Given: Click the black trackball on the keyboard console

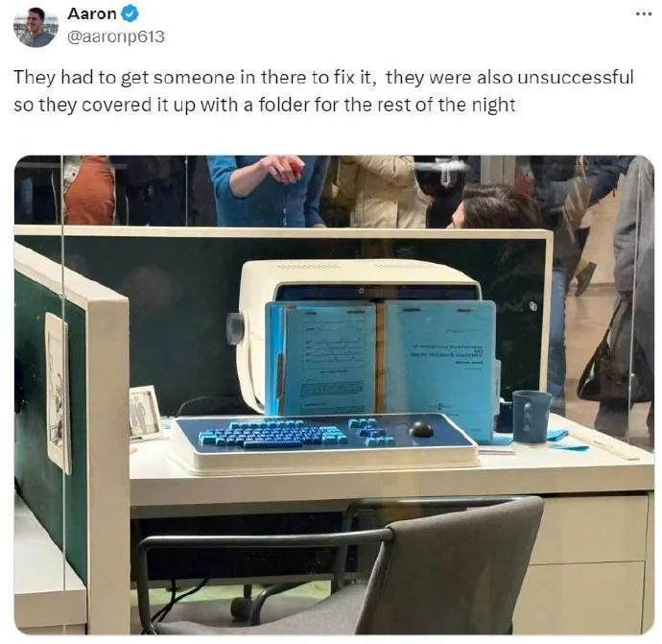Looking at the screenshot, I should coord(421,429).
